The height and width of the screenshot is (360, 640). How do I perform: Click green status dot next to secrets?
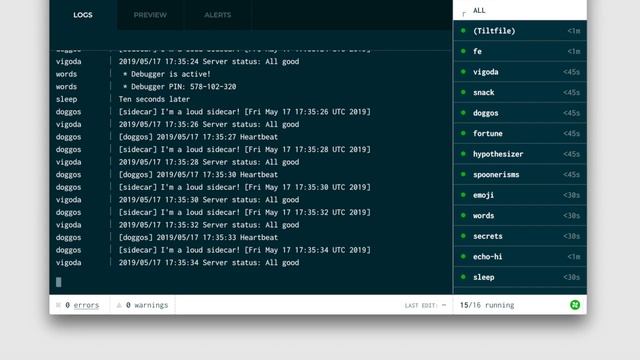point(463,236)
